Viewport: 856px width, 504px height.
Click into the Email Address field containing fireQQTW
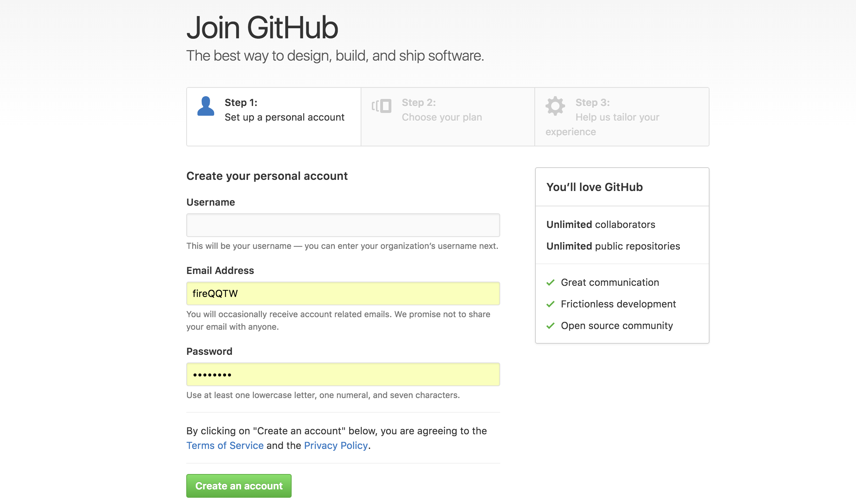(x=343, y=293)
